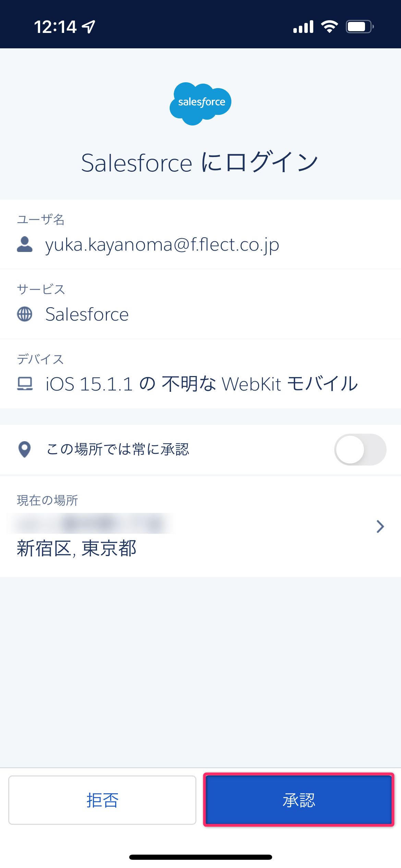401x868 pixels.
Task: Tap the 拒否 deny button
Action: (102, 800)
